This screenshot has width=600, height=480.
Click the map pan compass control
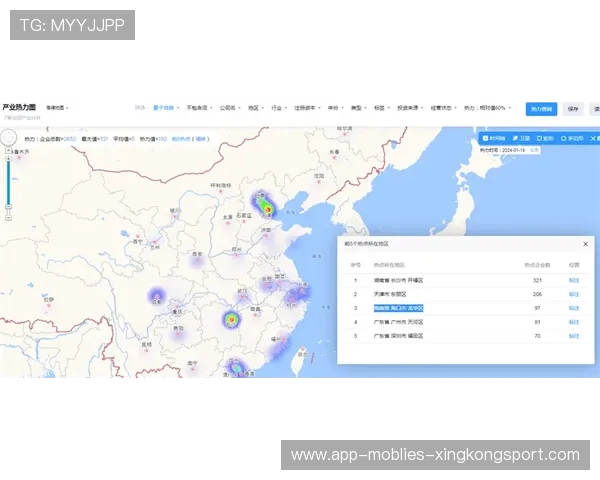coord(8,139)
